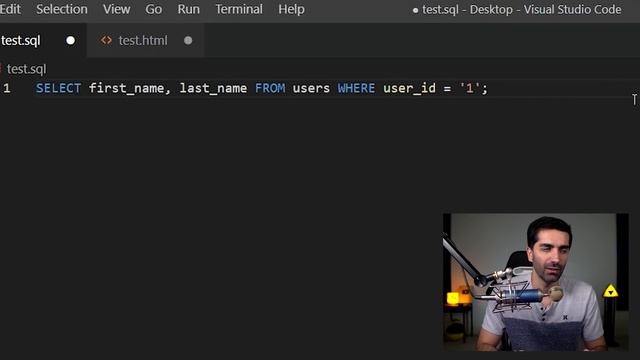Screen dimensions: 640x360
Task: Open the Selection menu
Action: 62,9
